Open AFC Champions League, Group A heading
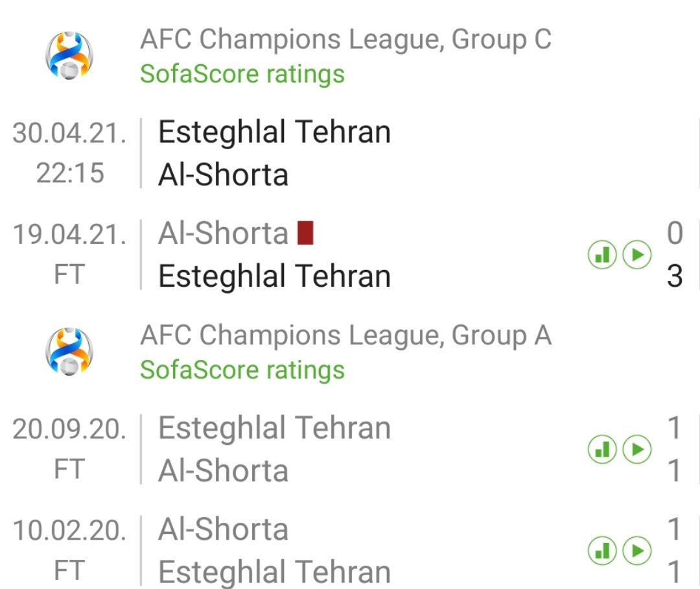Screen dimensions: 700x589 (346, 335)
